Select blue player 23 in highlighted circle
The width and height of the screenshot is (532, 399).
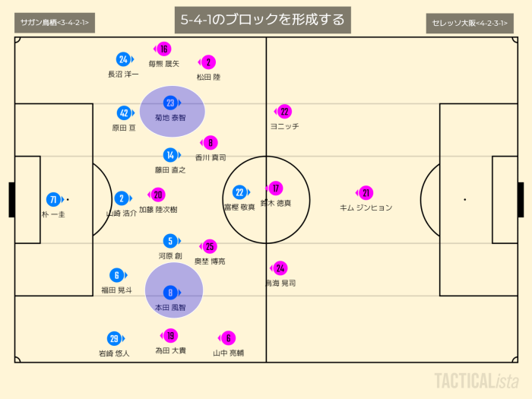point(170,103)
